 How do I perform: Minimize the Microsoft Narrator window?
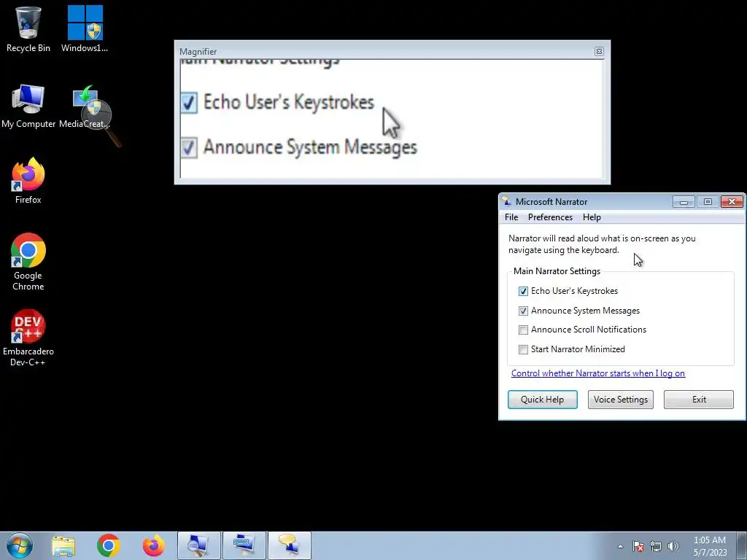[x=684, y=202]
